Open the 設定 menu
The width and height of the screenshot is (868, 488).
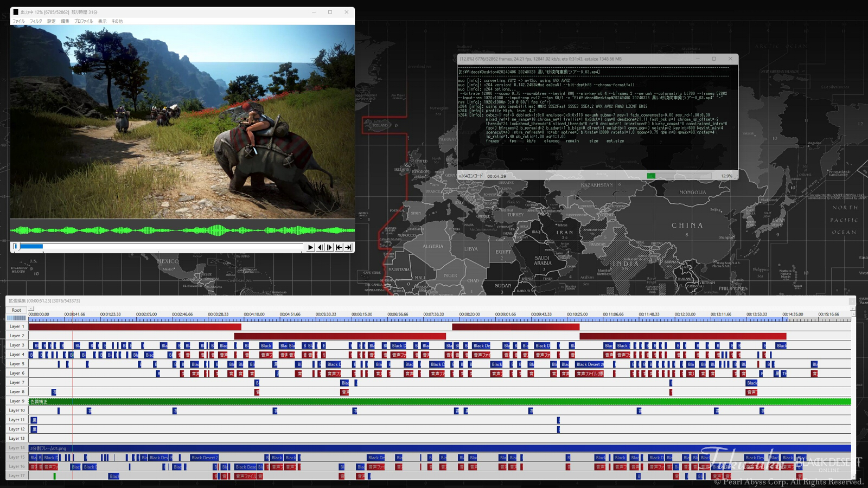click(x=52, y=21)
